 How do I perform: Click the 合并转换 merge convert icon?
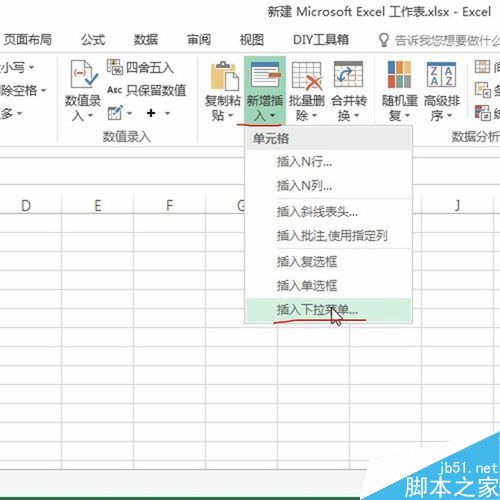[348, 74]
